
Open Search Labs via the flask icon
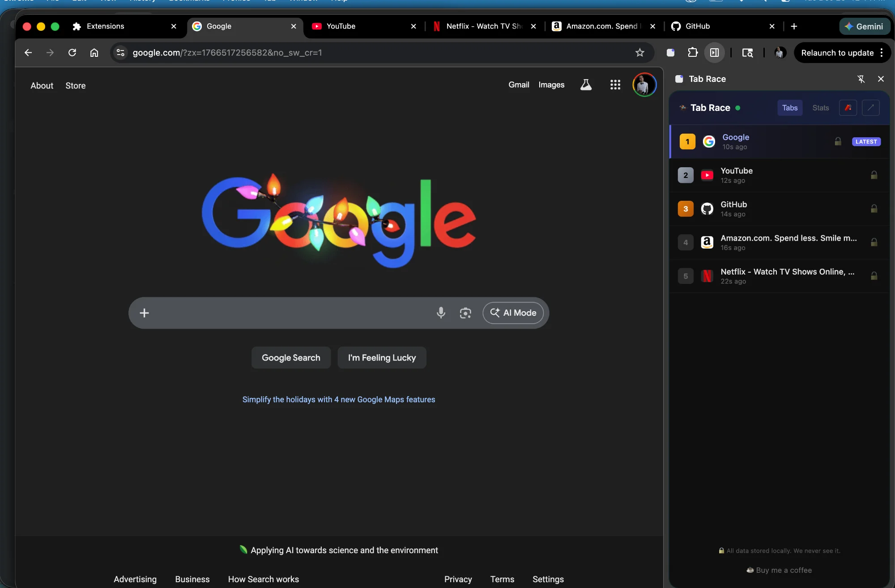click(585, 85)
